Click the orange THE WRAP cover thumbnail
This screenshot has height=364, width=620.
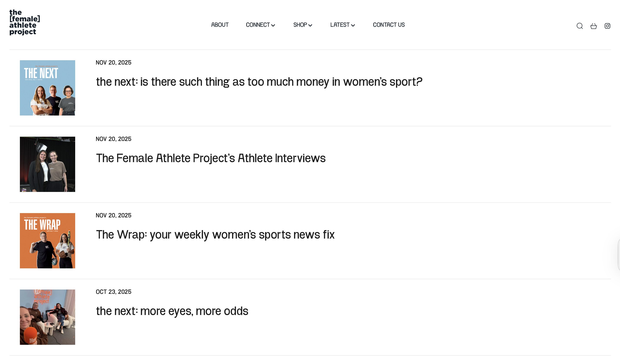(48, 241)
